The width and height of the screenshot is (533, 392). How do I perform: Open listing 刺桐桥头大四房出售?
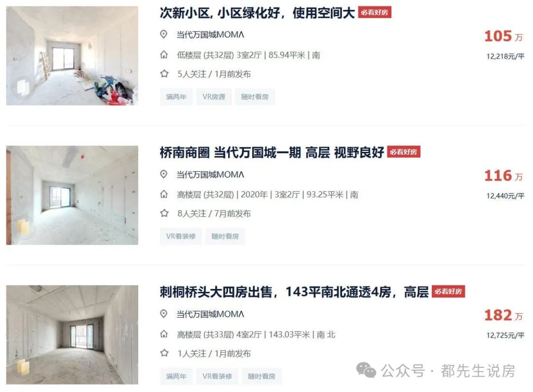(x=294, y=292)
